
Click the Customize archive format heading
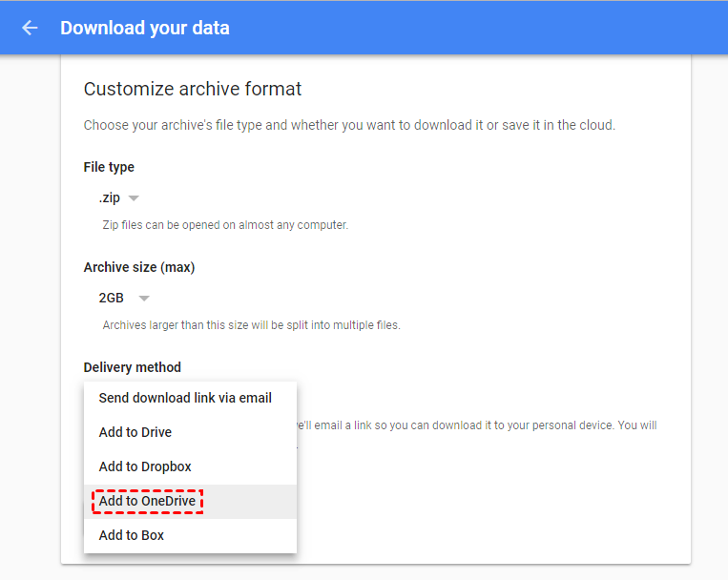pos(193,90)
